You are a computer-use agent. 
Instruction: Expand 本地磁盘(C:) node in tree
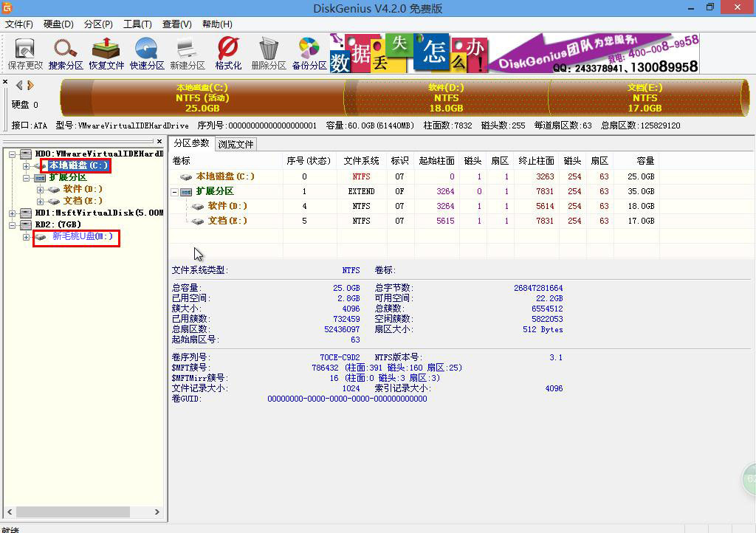tap(26, 166)
